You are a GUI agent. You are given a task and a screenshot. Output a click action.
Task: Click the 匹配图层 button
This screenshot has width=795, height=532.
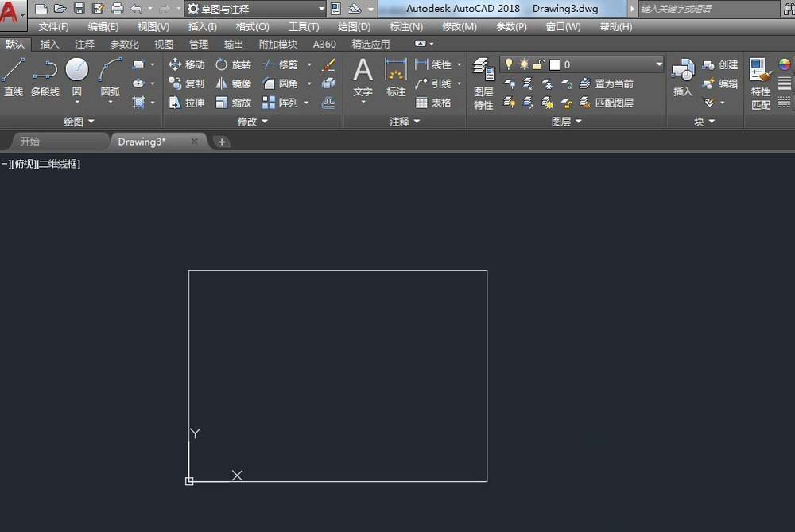click(x=607, y=103)
